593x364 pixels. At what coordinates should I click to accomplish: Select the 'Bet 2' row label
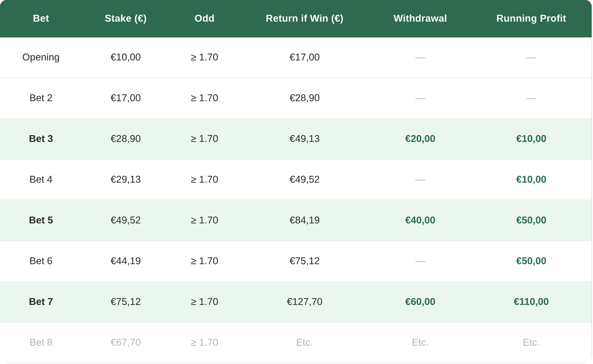point(41,98)
